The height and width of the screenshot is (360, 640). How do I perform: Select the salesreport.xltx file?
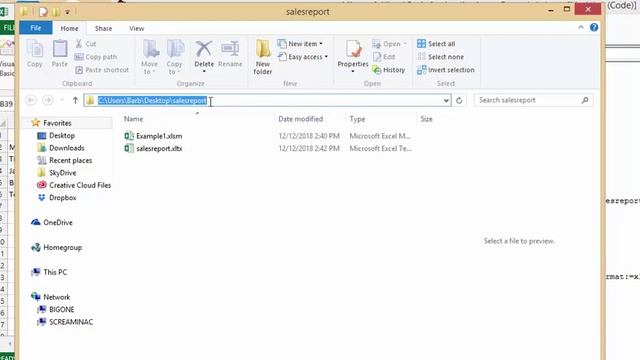[x=153, y=149]
